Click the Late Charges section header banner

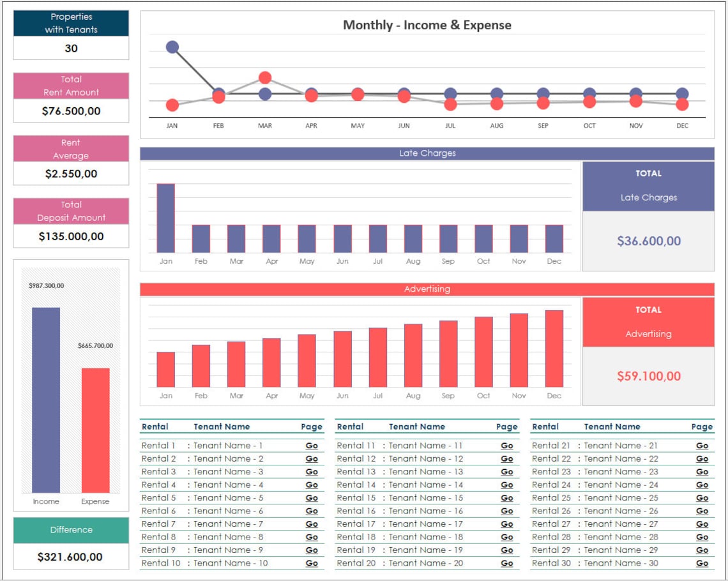(426, 153)
